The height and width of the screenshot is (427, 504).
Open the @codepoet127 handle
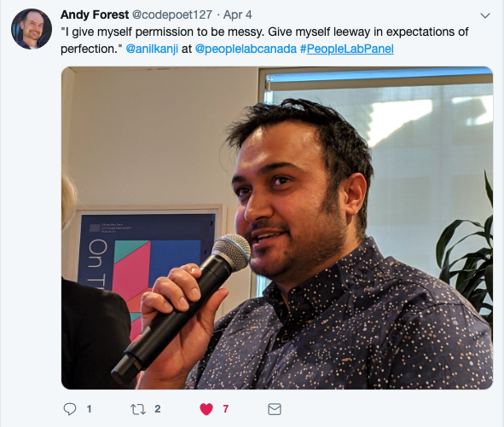tap(172, 14)
